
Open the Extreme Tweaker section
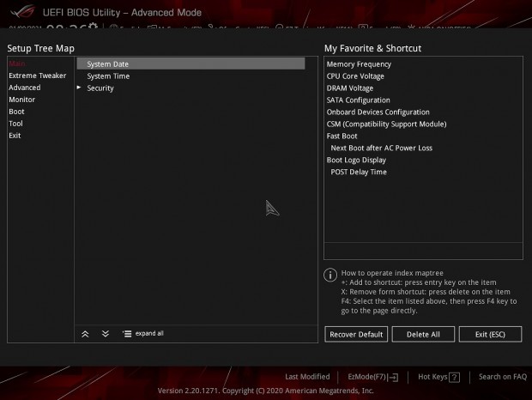pyautogui.click(x=37, y=76)
